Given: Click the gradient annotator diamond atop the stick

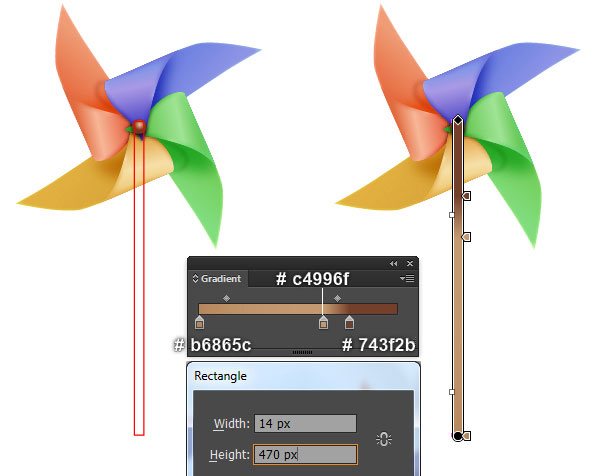Looking at the screenshot, I should [x=458, y=120].
